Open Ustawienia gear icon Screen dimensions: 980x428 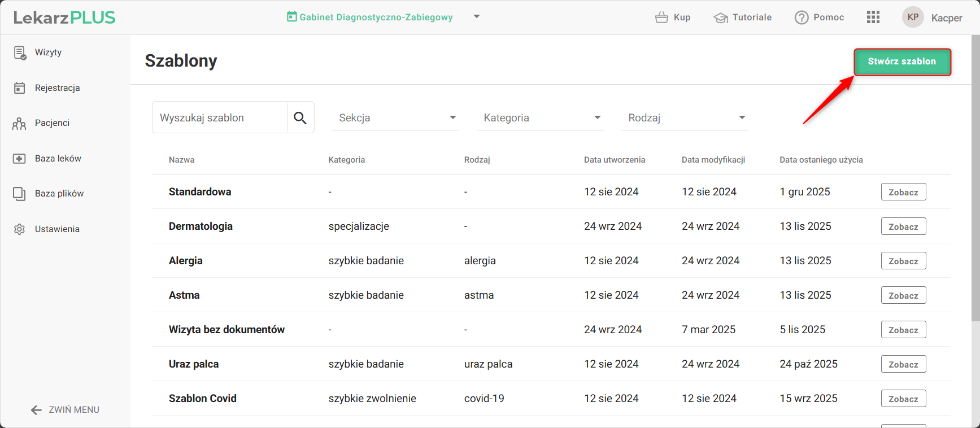[19, 229]
